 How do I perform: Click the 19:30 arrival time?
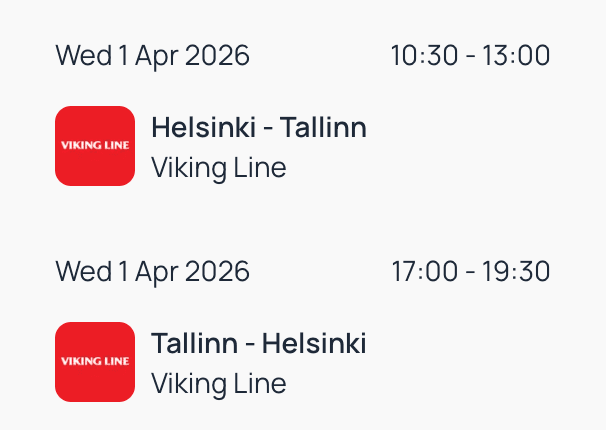(x=517, y=272)
